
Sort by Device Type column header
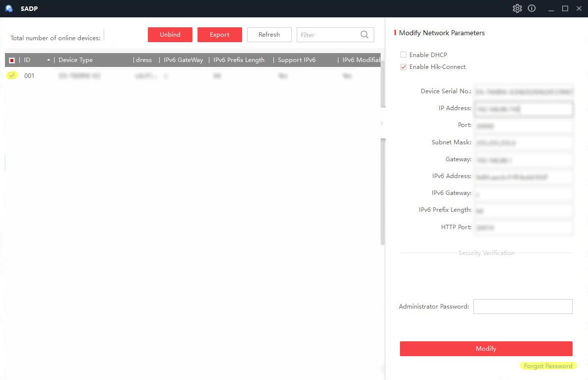coord(75,60)
